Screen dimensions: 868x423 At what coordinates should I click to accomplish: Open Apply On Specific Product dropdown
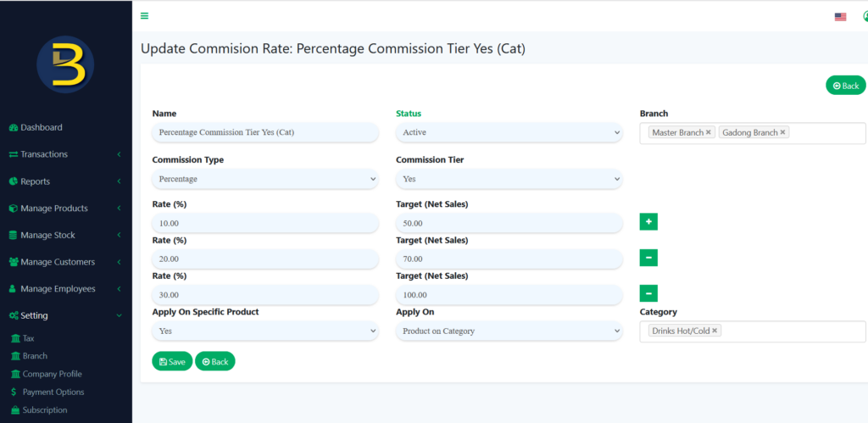point(264,331)
